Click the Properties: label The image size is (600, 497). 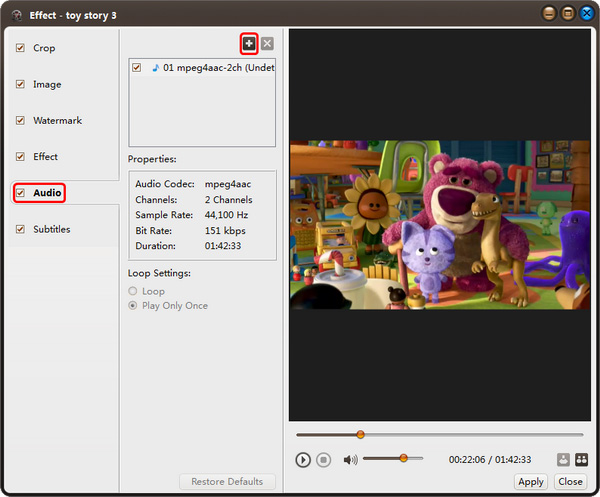152,159
